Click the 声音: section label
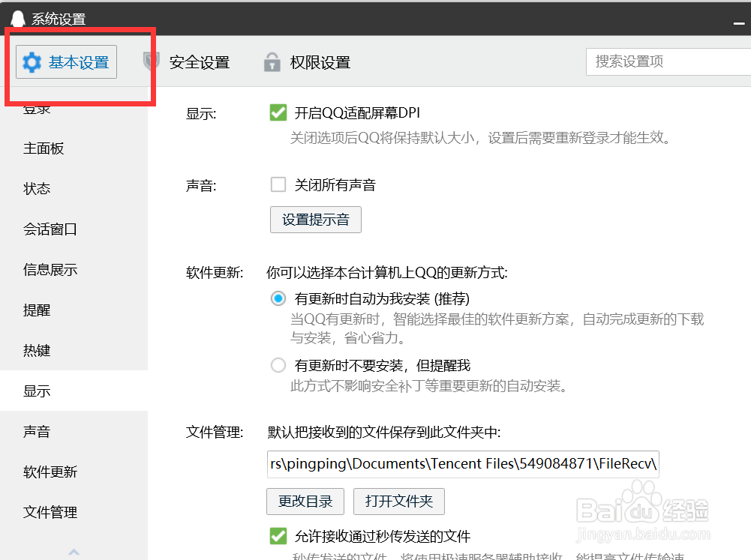The width and height of the screenshot is (751, 560). (x=201, y=186)
